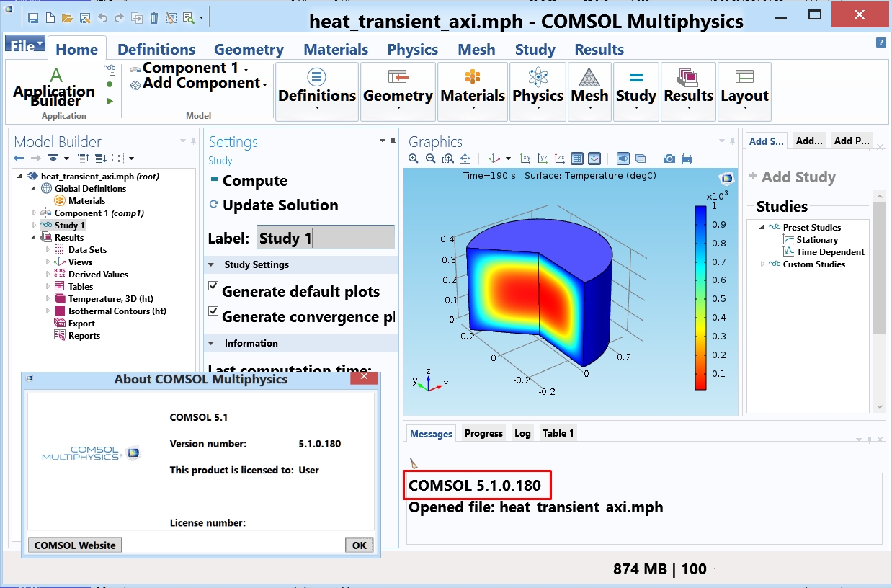The height and width of the screenshot is (588, 892).
Task: Expand Component 1 (comp1) tree node
Action: click(34, 213)
